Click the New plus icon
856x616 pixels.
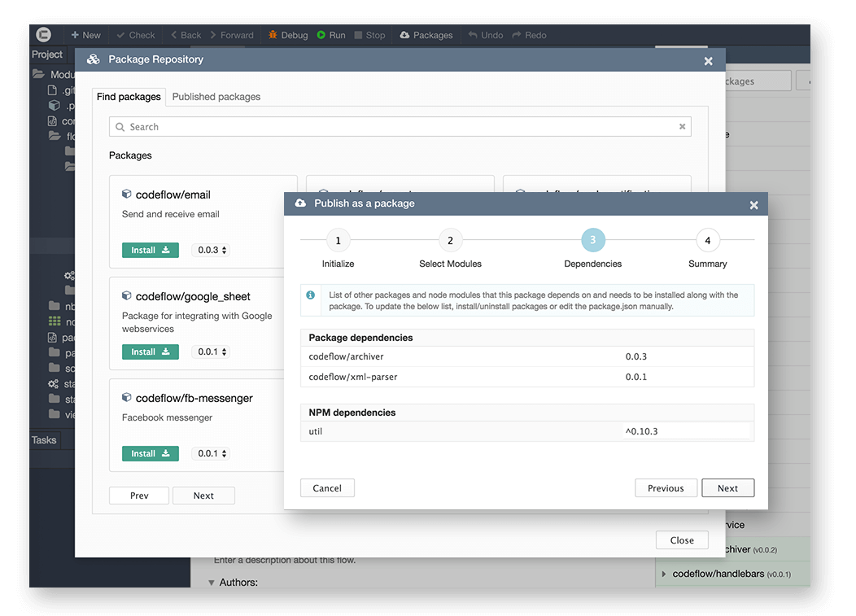click(75, 35)
